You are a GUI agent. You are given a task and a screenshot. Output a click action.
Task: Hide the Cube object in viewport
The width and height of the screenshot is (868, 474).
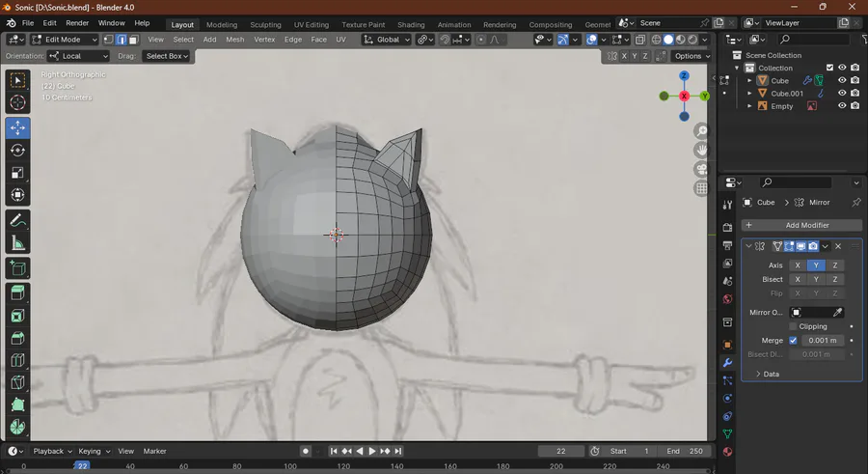coord(842,80)
